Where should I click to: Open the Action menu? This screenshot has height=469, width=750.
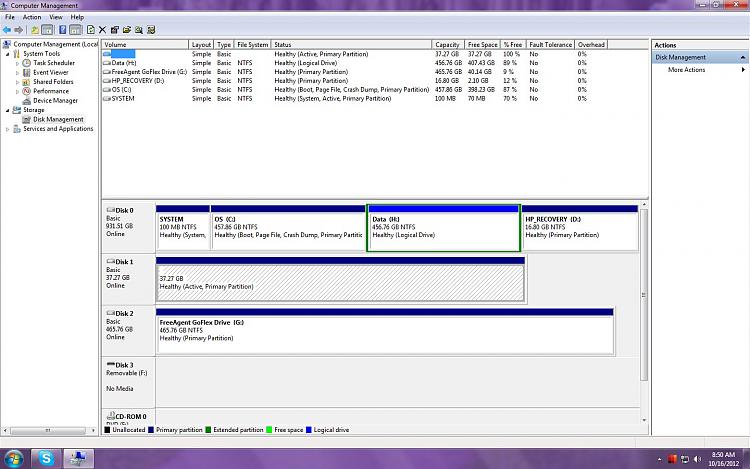(32, 17)
